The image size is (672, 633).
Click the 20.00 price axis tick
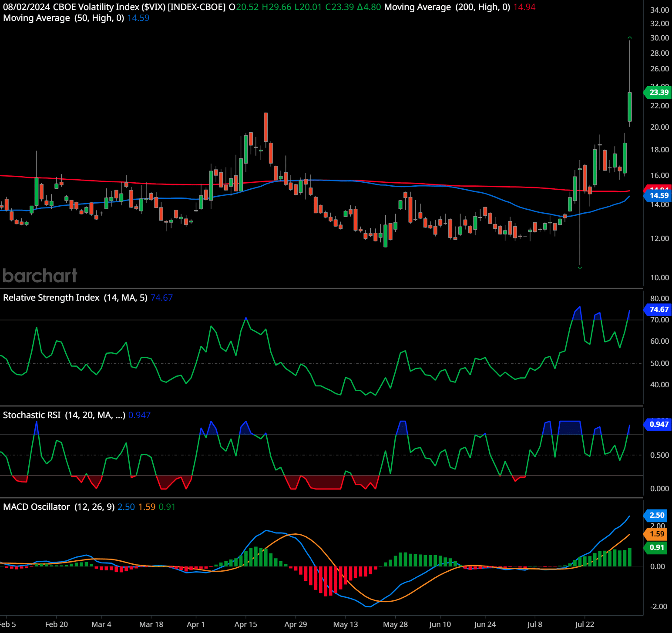[x=659, y=127]
